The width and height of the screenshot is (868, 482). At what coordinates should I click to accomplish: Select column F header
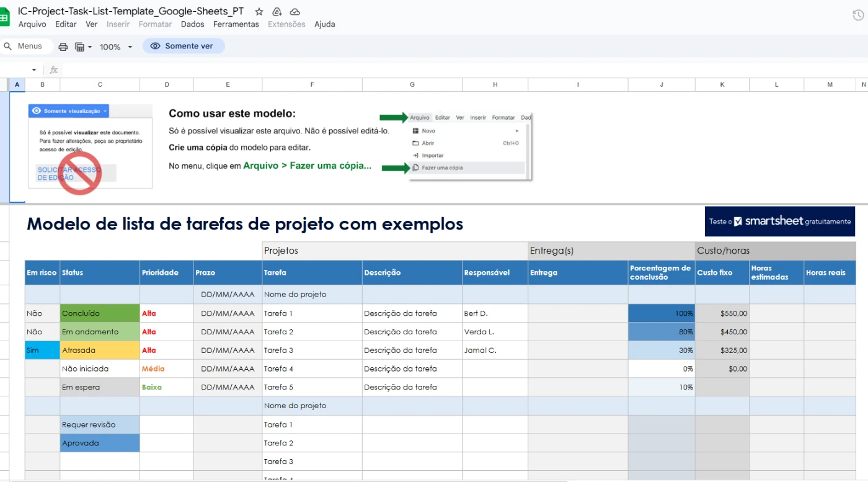click(x=312, y=84)
